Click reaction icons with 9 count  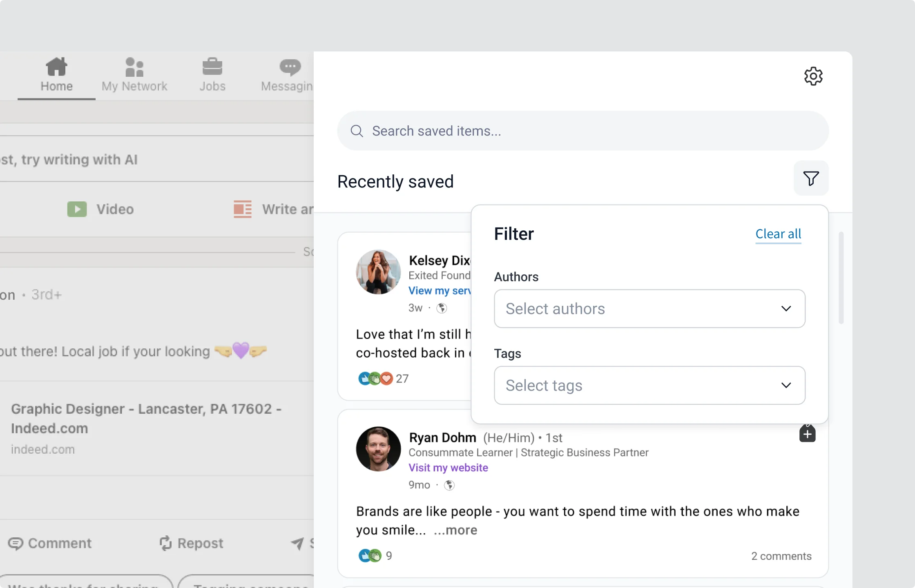click(x=370, y=556)
